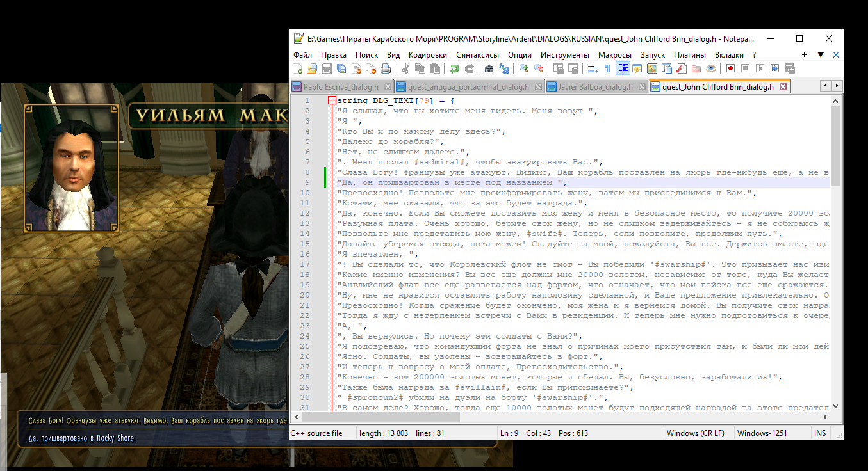
Task: Open the Плагины menu
Action: pyautogui.click(x=690, y=55)
